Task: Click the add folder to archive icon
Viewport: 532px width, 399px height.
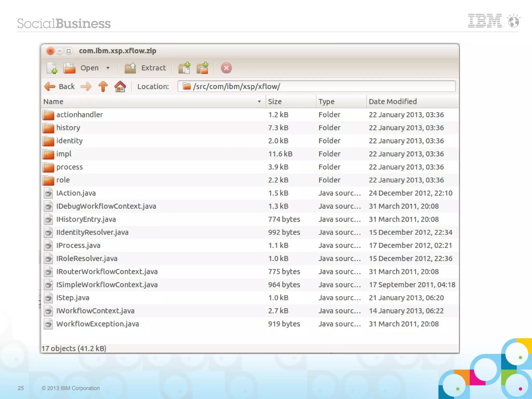Action: pos(203,68)
